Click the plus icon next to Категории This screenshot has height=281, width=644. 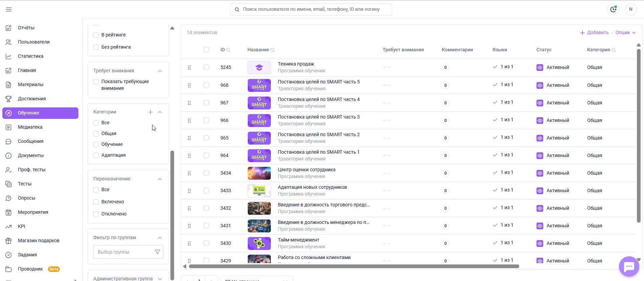pos(150,112)
